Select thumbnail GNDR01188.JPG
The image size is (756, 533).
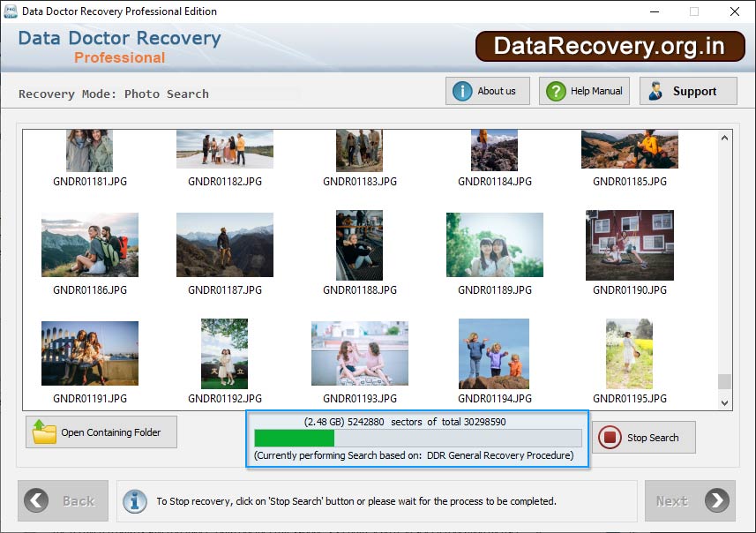359,245
